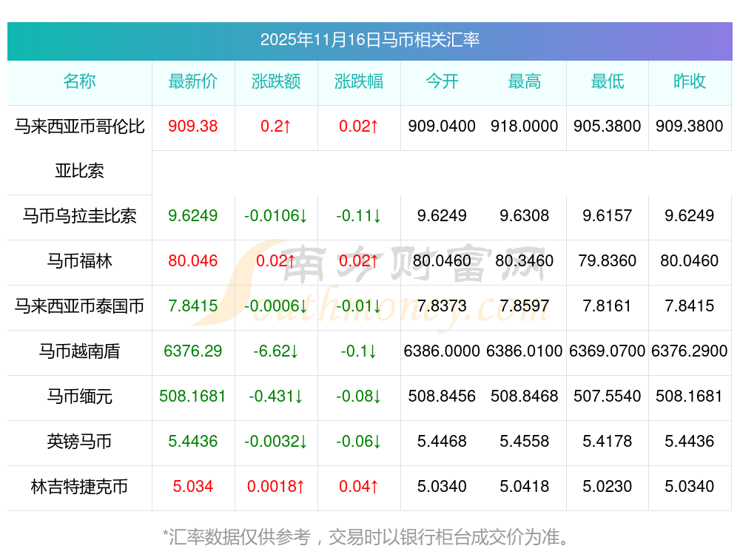Select the 最新价 column header
The height and width of the screenshot is (560, 740).
click(193, 81)
